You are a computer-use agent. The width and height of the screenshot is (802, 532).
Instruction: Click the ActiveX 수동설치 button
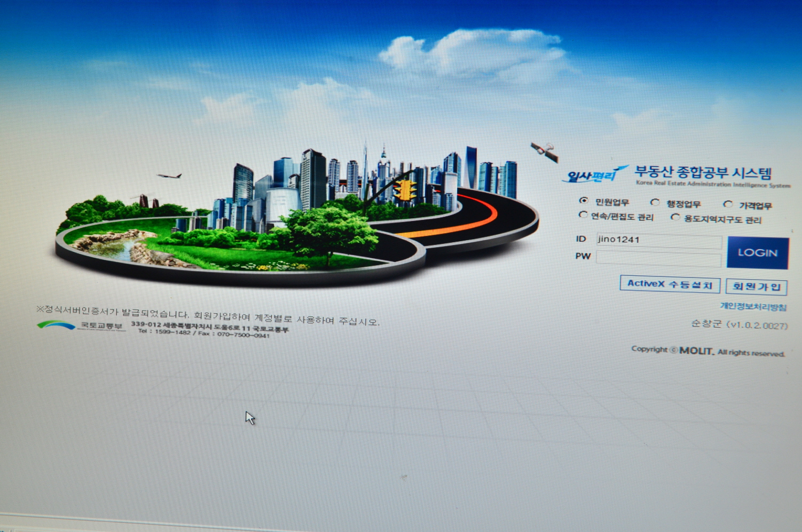[x=670, y=284]
